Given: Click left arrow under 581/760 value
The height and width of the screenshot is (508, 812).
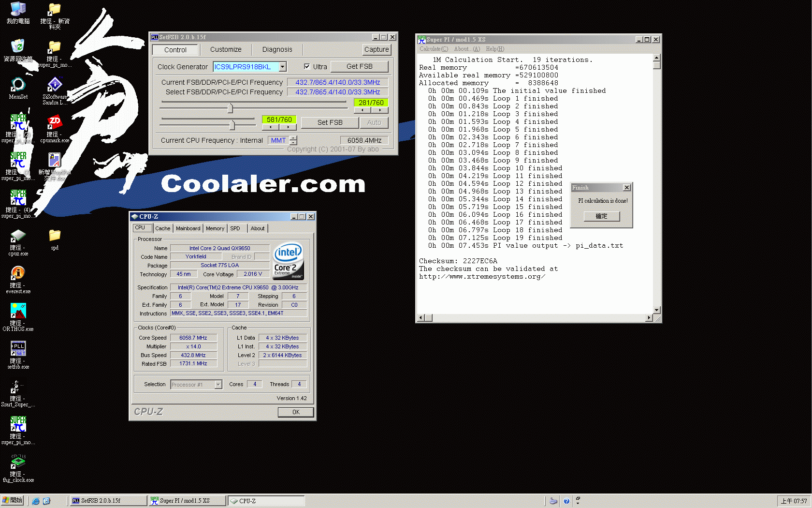Looking at the screenshot, I should click(271, 127).
